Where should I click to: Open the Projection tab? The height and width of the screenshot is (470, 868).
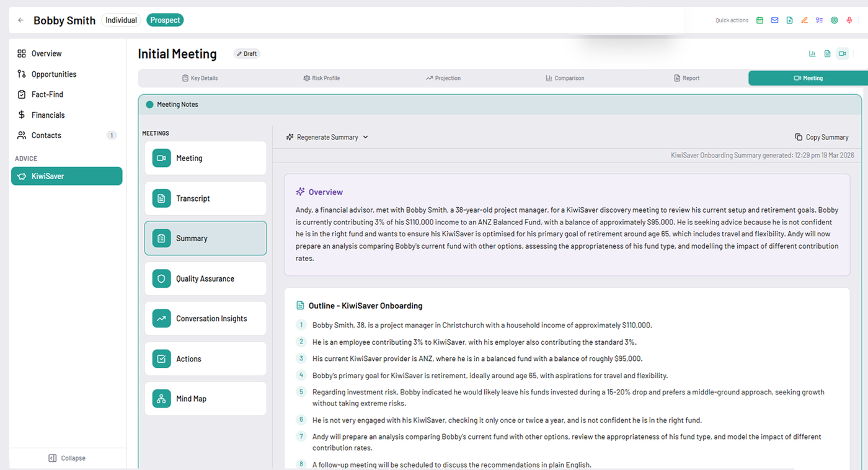tap(443, 78)
